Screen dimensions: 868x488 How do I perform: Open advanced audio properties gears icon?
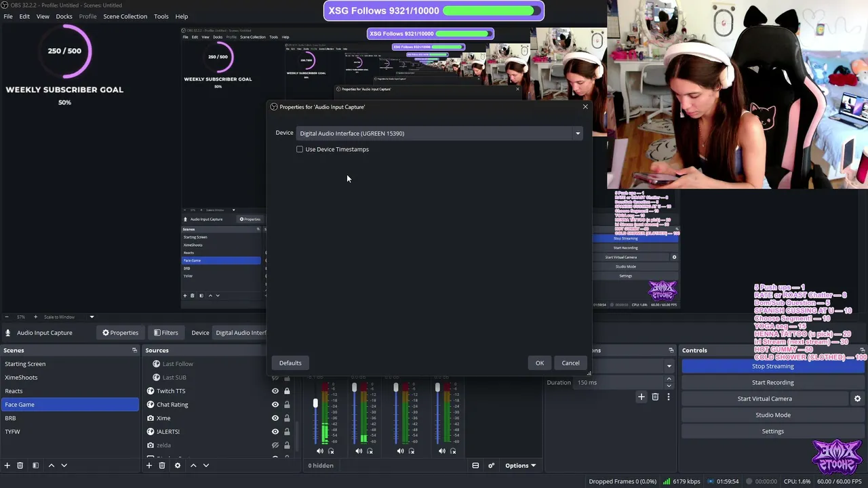click(491, 466)
